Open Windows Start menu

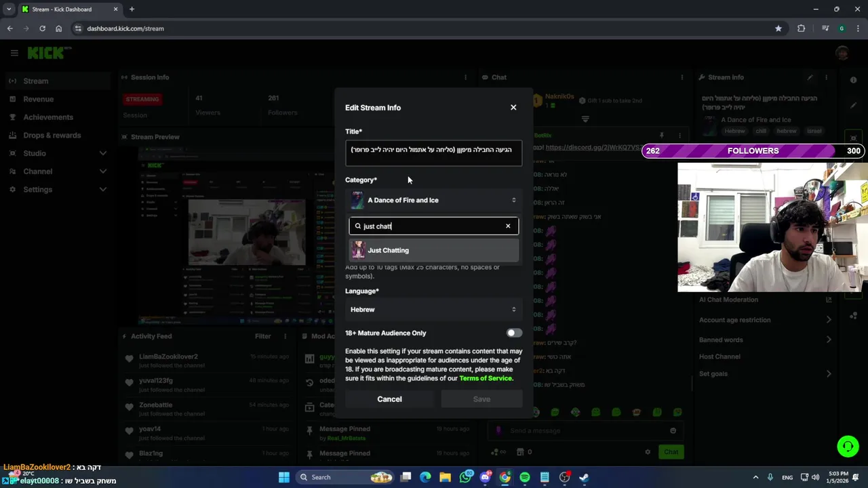[x=284, y=477]
